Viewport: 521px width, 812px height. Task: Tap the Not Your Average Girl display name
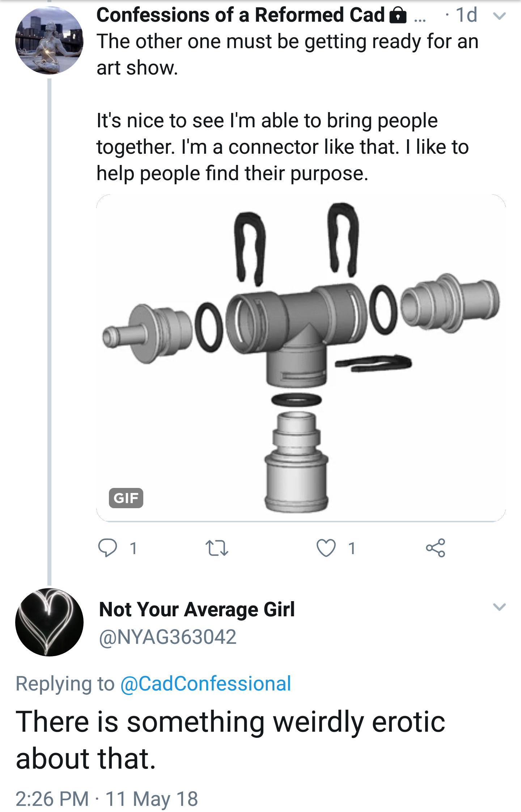coord(197,609)
